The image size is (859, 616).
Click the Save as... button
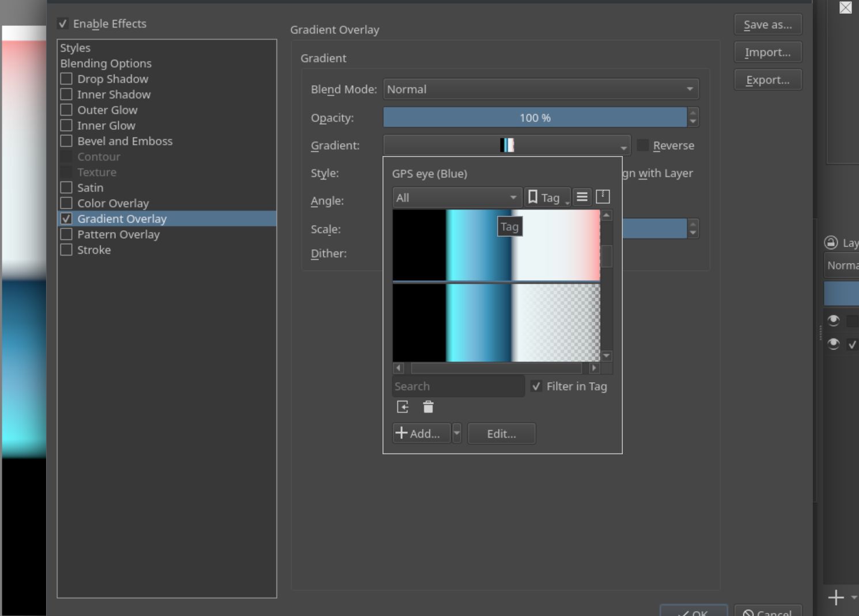coord(767,25)
